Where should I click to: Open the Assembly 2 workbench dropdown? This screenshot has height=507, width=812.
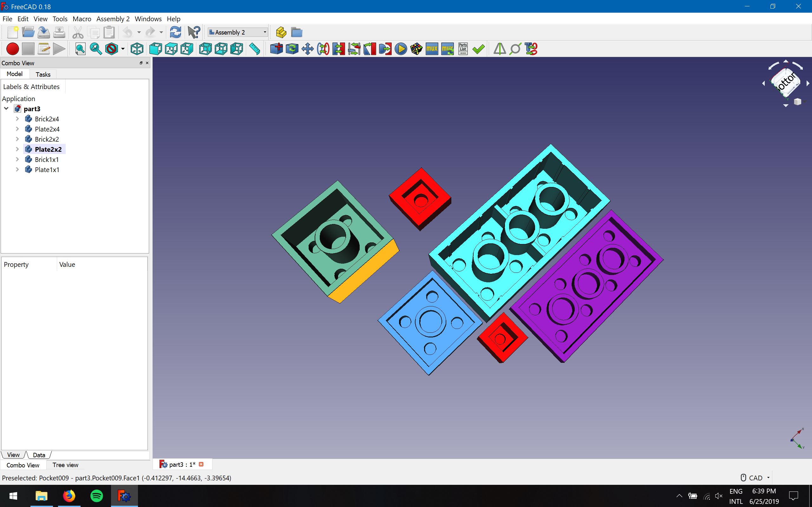237,32
